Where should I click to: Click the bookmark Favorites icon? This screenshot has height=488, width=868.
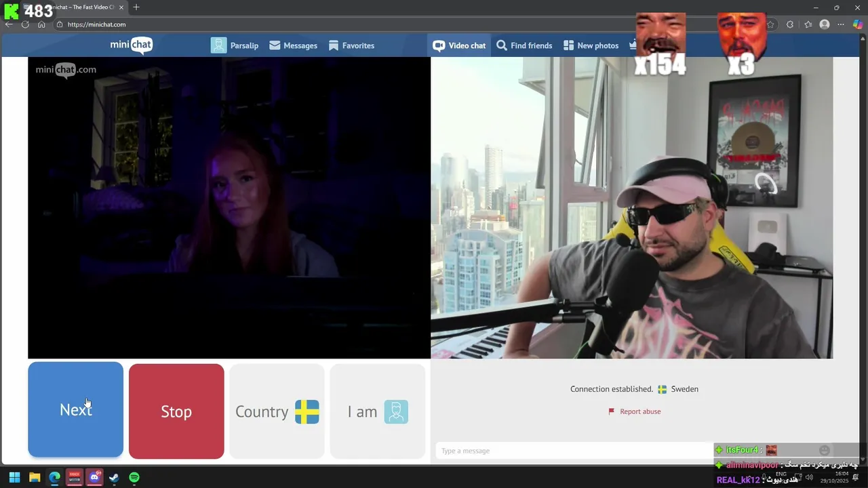click(x=334, y=45)
